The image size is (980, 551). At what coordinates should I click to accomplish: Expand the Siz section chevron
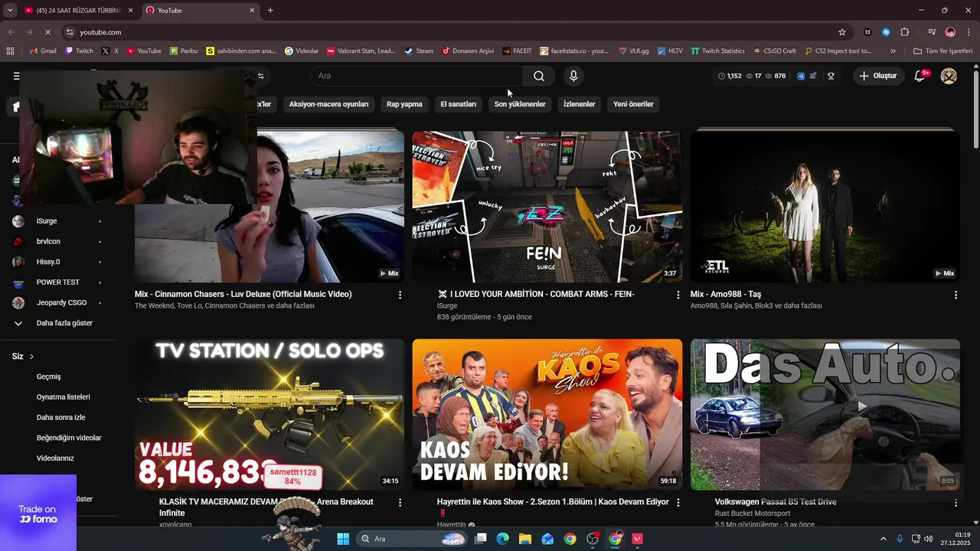(x=31, y=357)
